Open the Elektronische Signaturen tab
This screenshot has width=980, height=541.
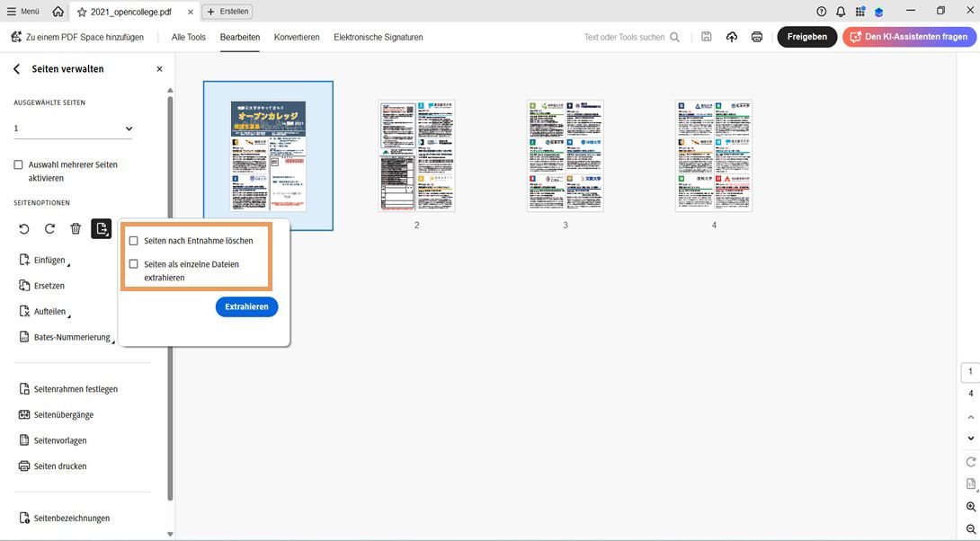(x=379, y=37)
